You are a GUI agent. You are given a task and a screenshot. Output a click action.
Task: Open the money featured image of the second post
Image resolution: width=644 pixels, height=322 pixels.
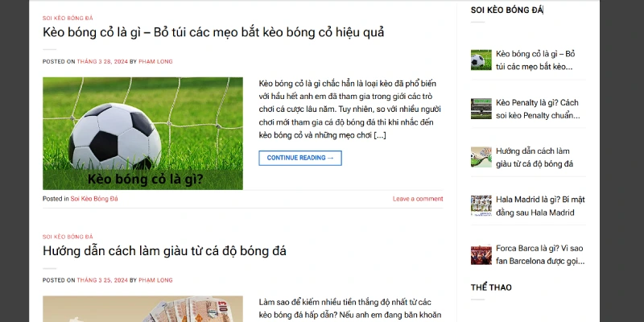click(142, 309)
